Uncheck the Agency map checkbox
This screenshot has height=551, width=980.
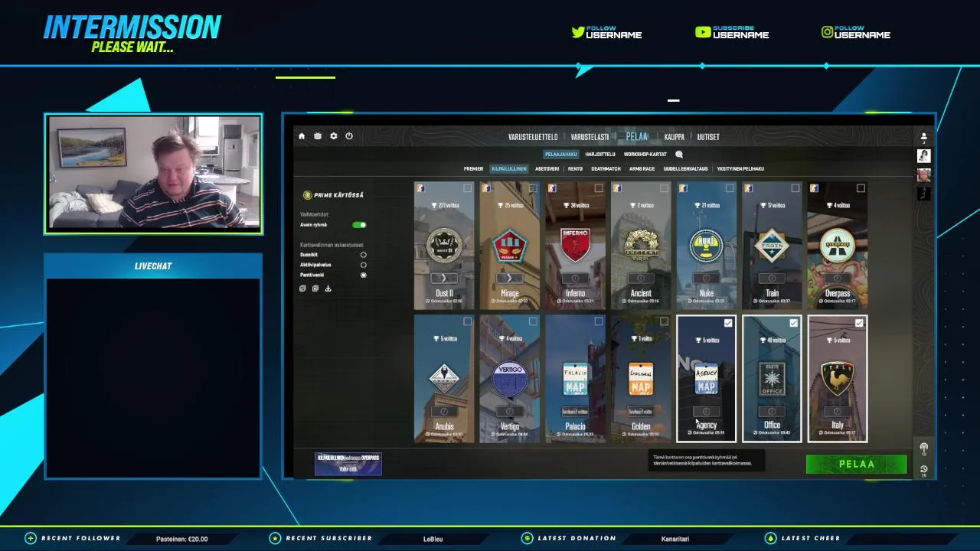(728, 323)
